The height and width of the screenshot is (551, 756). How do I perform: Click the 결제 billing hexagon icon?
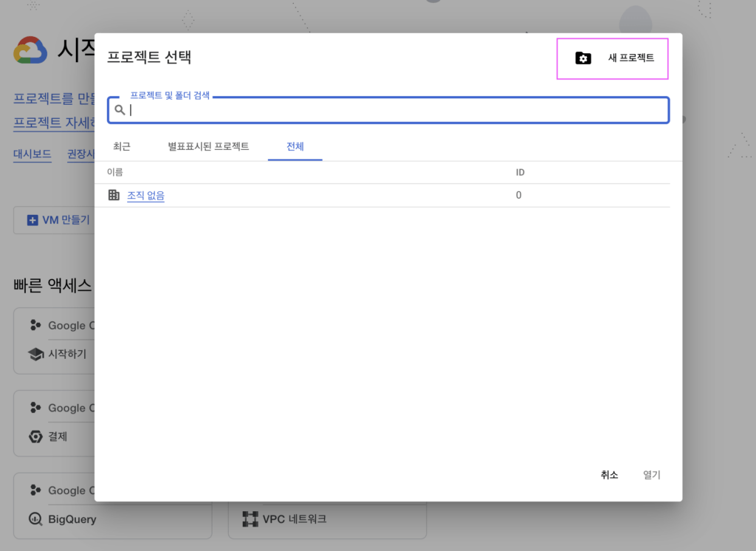(35, 437)
